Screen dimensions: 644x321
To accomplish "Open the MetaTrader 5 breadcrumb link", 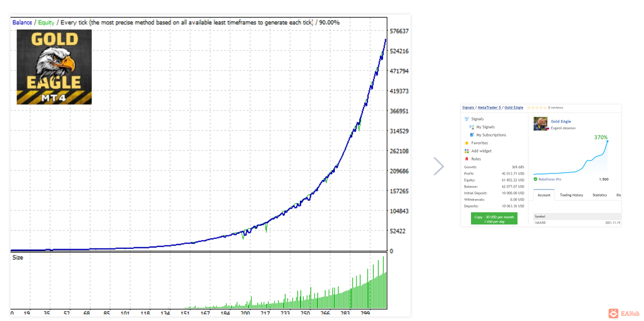I will tap(490, 107).
